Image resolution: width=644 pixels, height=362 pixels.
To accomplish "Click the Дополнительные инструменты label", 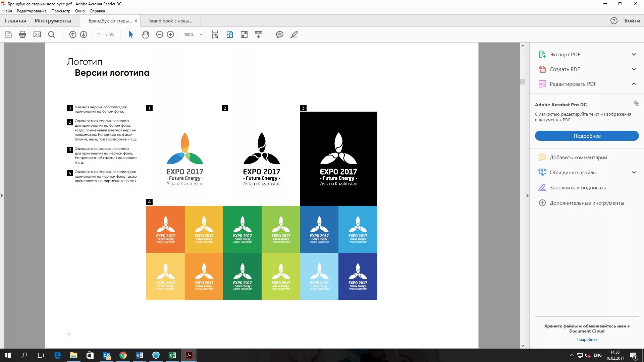I will (587, 203).
